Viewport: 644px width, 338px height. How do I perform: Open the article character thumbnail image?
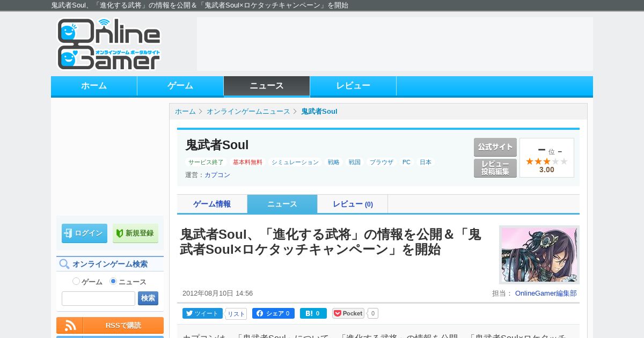[x=539, y=255]
